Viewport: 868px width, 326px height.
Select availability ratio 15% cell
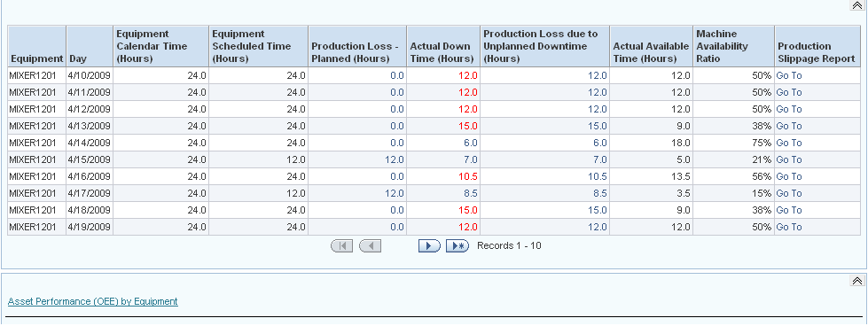[733, 194]
